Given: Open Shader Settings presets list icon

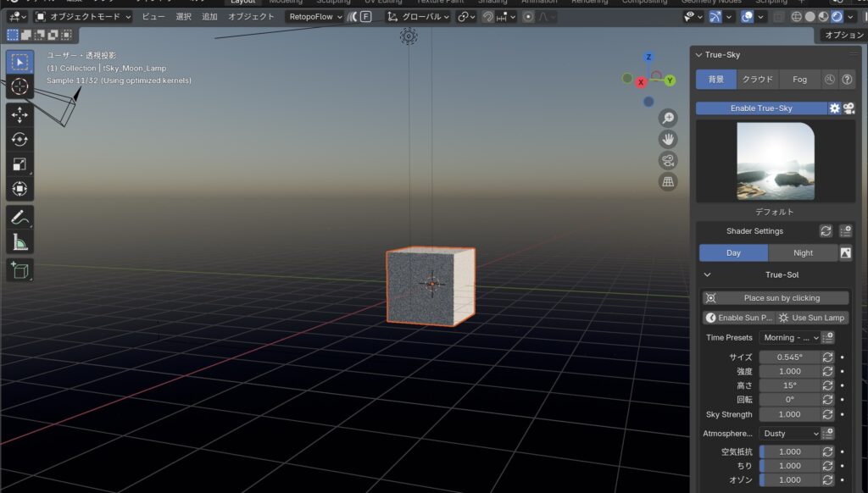Looking at the screenshot, I should tap(845, 230).
